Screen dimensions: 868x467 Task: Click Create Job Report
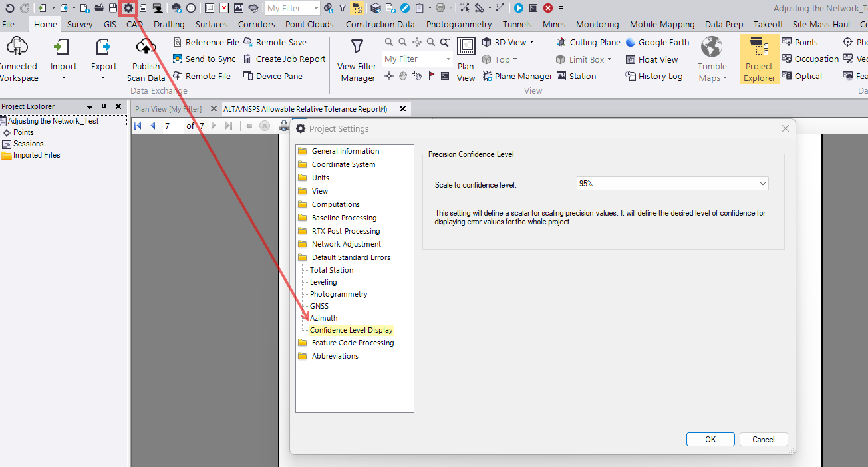(285, 59)
